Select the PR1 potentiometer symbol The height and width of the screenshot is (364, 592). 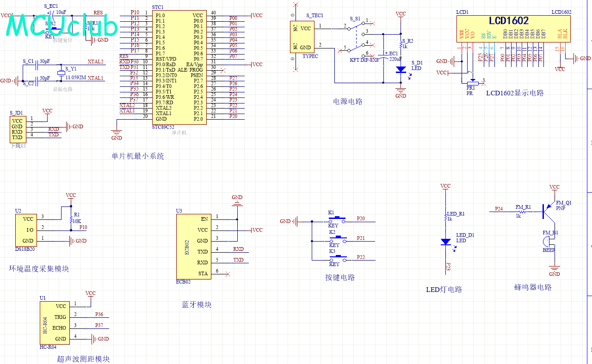[x=472, y=84]
